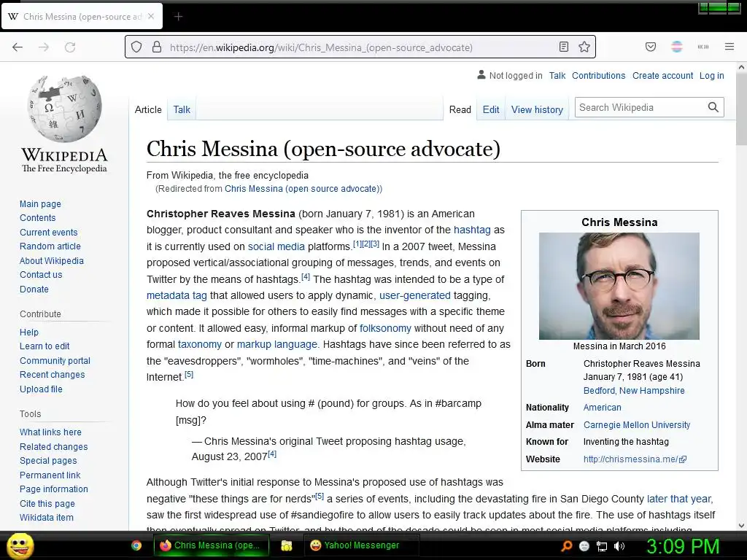Open Recent changes sidebar link
747x560 pixels.
pyautogui.click(x=52, y=375)
